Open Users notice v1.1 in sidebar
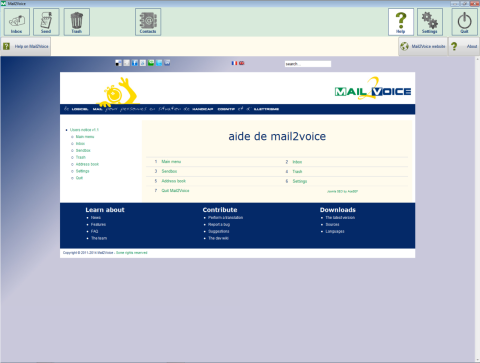Viewport: 480px width, 363px height. point(84,130)
